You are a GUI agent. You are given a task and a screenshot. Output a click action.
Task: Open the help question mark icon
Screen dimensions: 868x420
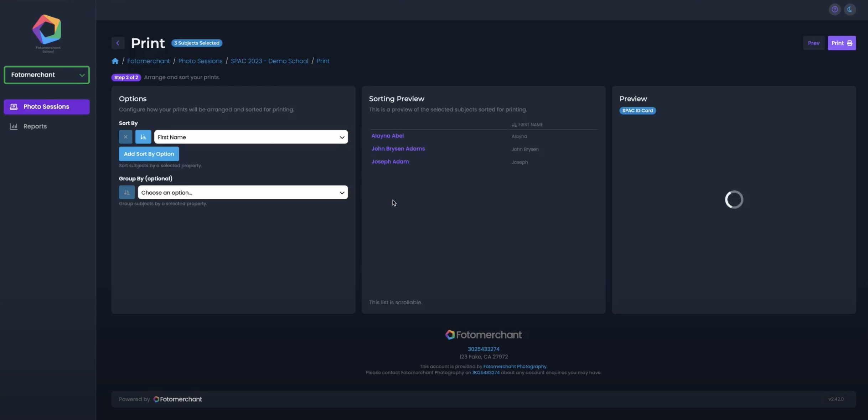[x=835, y=10]
